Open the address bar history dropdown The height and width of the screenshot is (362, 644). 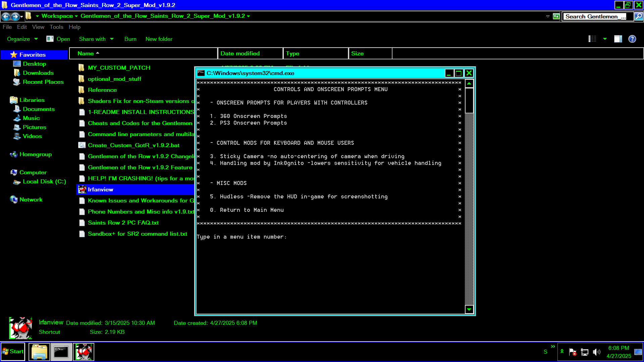tap(548, 16)
